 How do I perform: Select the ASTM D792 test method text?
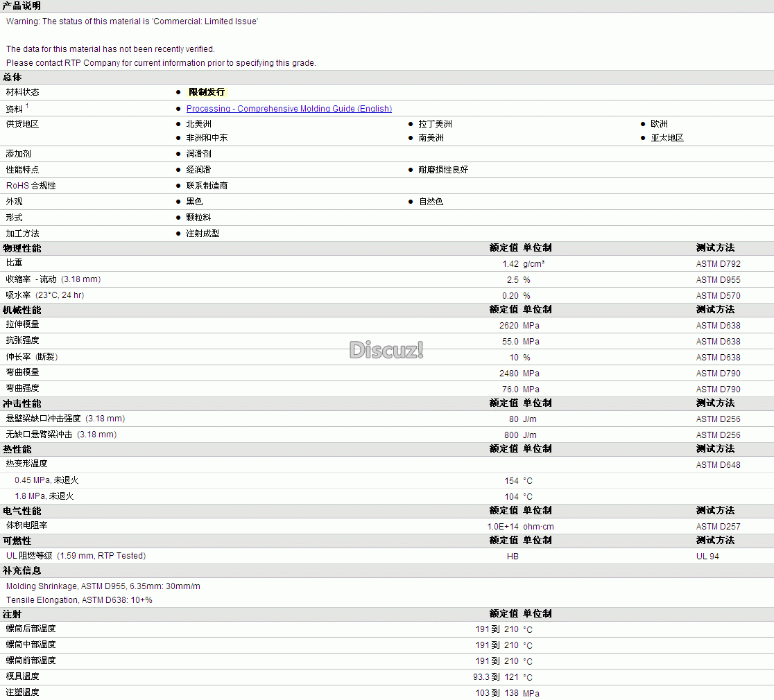(718, 264)
